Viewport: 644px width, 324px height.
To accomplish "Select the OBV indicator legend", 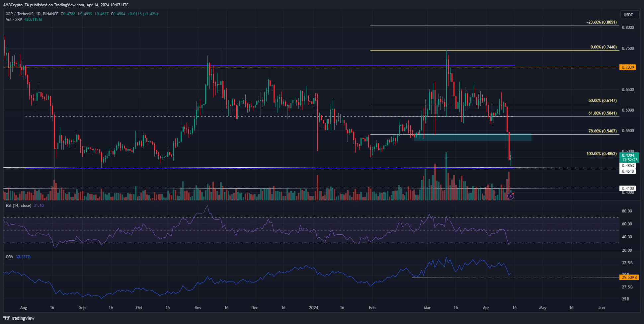I will [10, 257].
